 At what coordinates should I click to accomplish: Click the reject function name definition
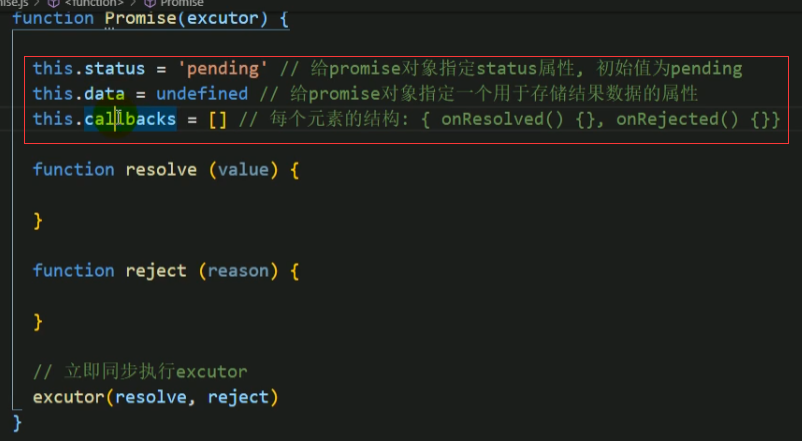pyautogui.click(x=156, y=271)
